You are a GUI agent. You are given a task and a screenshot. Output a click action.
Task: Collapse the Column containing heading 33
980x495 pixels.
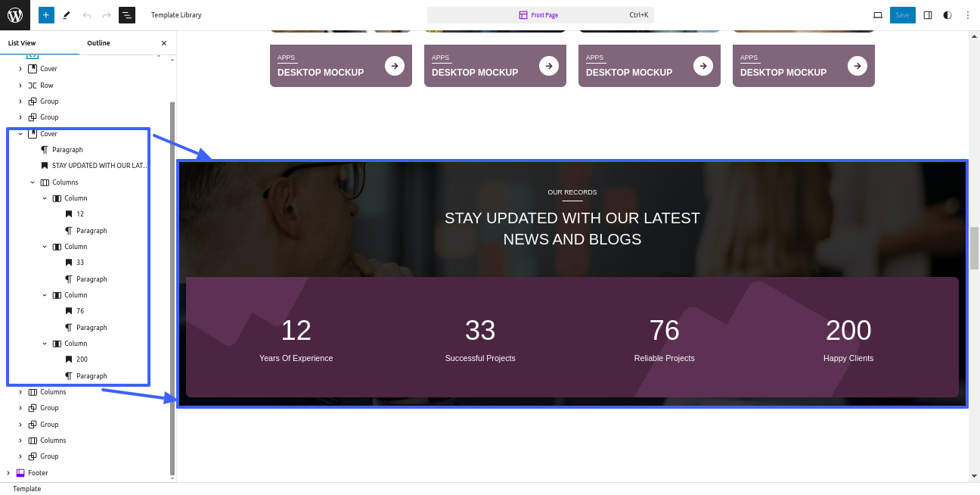coord(45,247)
